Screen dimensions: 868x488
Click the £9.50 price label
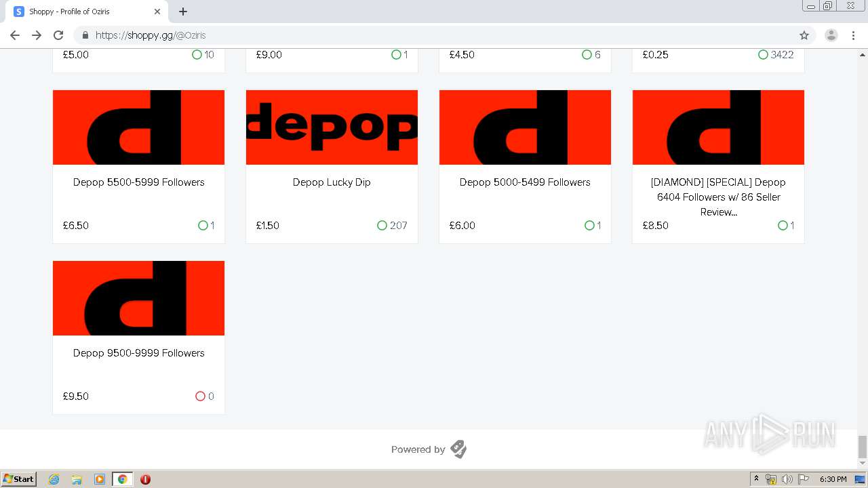pos(76,396)
